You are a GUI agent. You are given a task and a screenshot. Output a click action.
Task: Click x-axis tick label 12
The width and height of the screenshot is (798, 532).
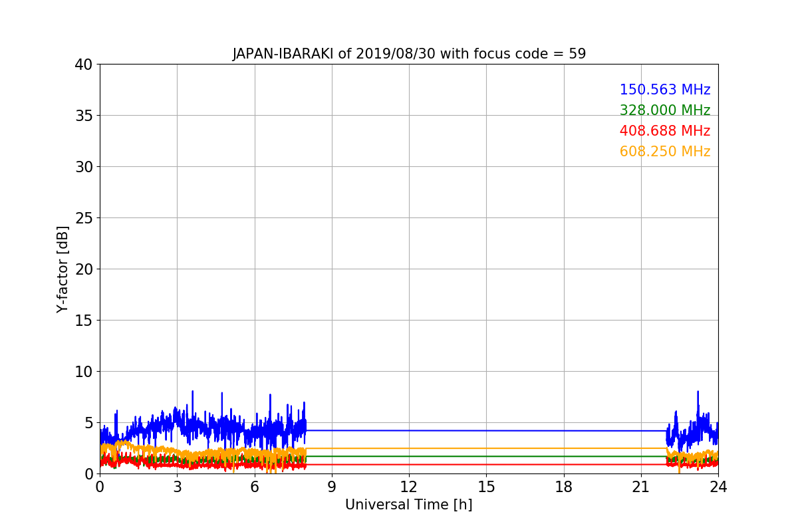[409, 487]
